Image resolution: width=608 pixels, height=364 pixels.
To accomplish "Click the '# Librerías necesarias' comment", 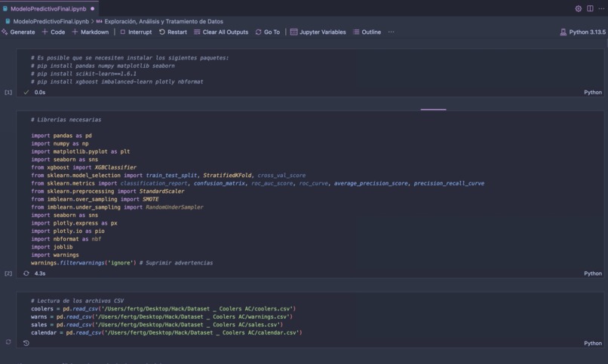I will tap(66, 120).
